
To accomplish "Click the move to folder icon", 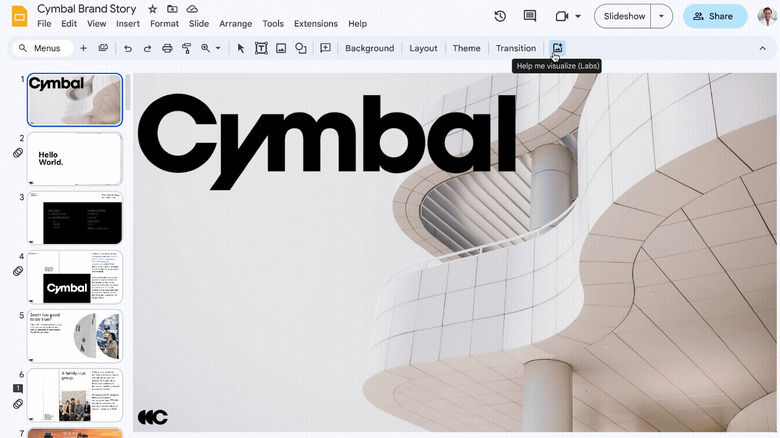I will click(x=172, y=9).
